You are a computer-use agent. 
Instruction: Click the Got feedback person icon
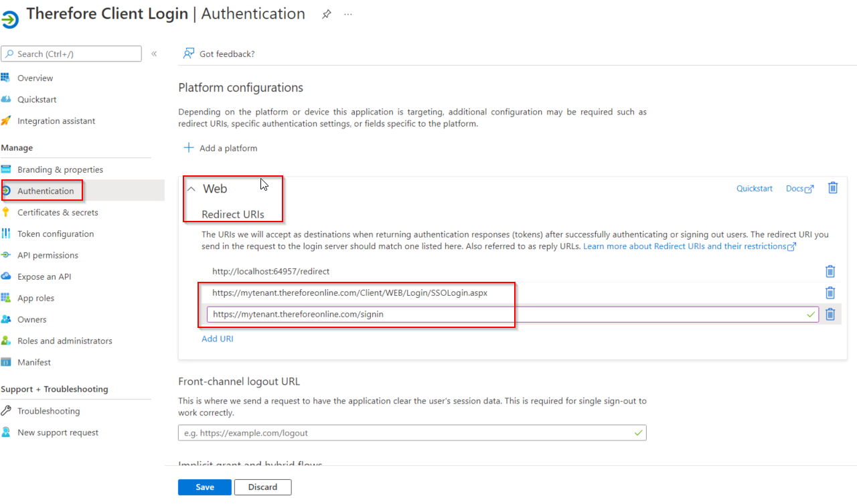pos(189,54)
